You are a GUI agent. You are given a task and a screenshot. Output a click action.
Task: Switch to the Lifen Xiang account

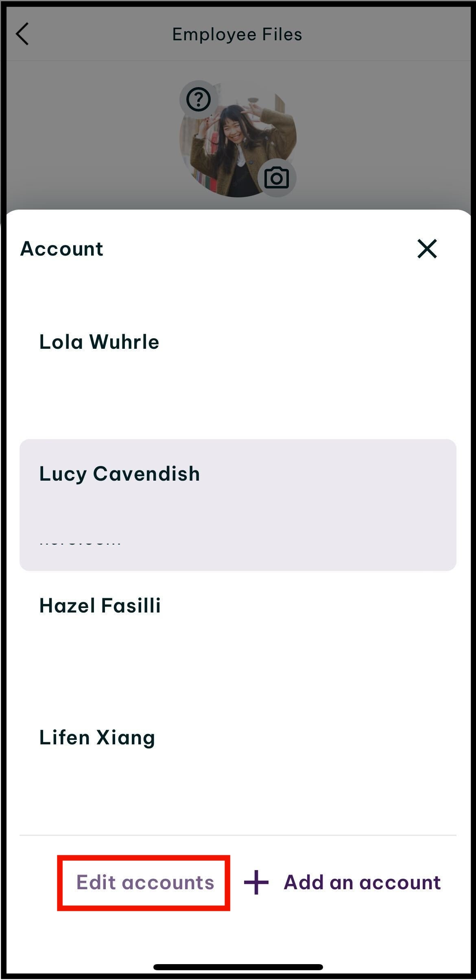pos(97,737)
